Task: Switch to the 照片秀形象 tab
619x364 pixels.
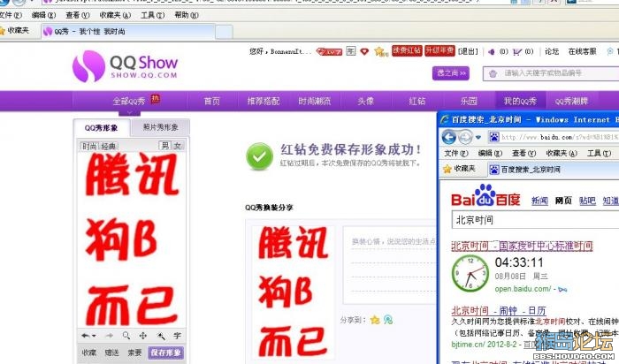Action: [160, 127]
